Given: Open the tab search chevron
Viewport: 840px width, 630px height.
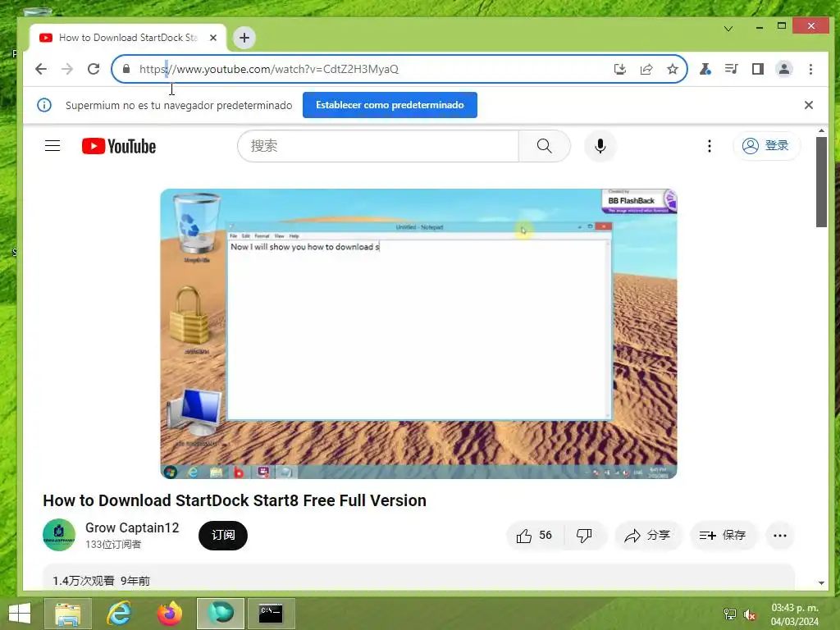Looking at the screenshot, I should (728, 29).
